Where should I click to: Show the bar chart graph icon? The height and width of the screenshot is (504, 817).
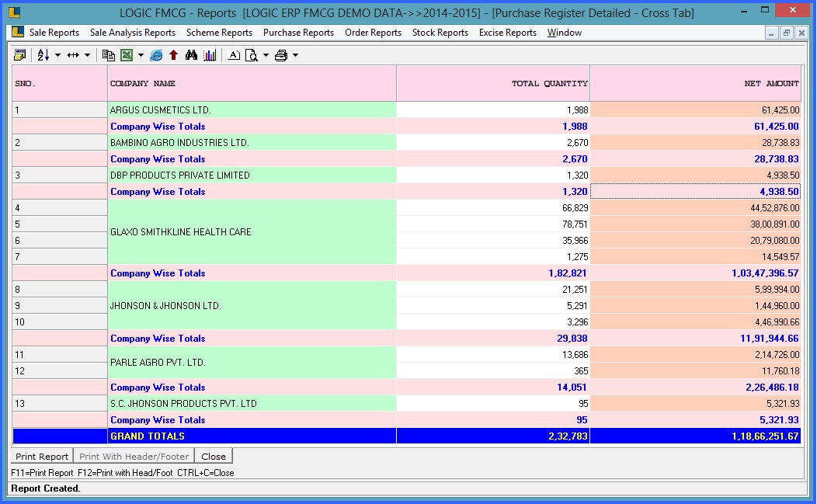click(210, 54)
